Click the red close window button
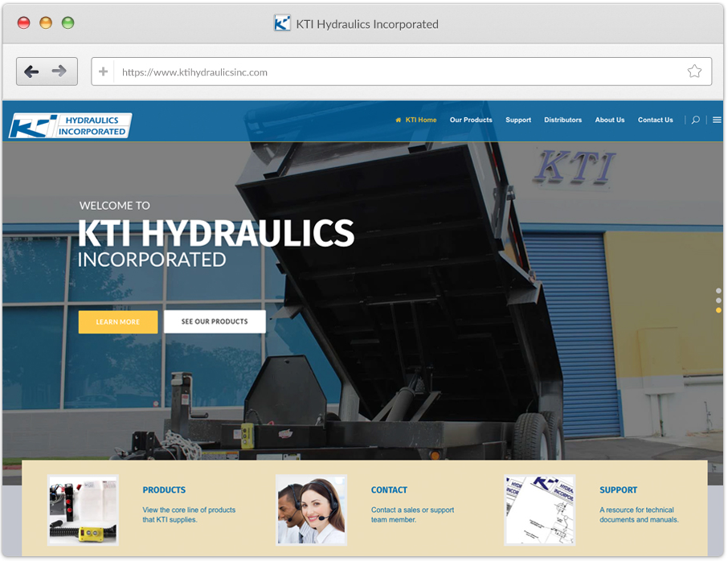The image size is (728, 561). [23, 23]
